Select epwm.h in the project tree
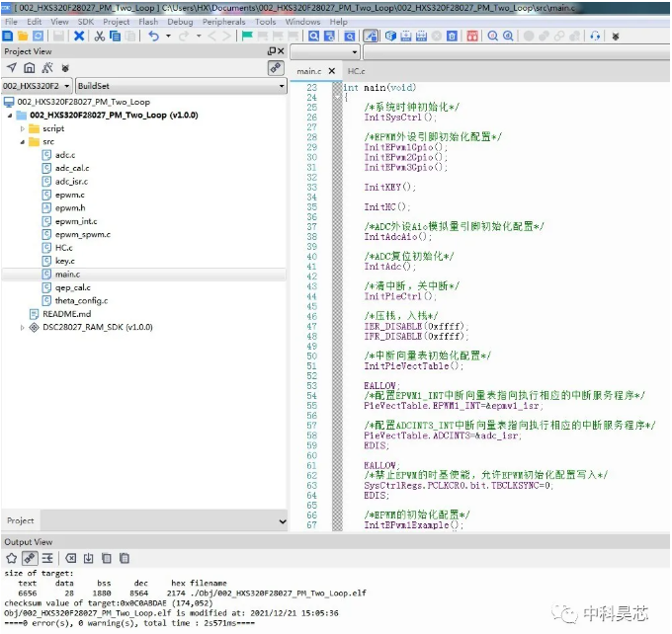 (70, 208)
